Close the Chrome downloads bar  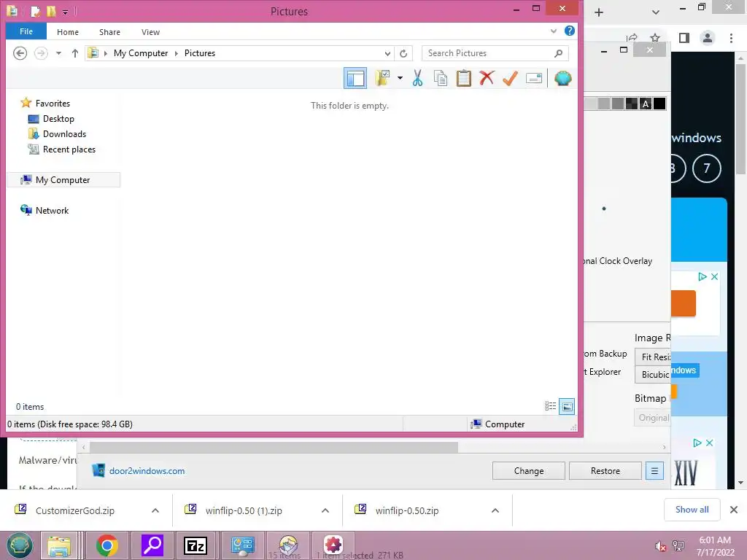(734, 510)
